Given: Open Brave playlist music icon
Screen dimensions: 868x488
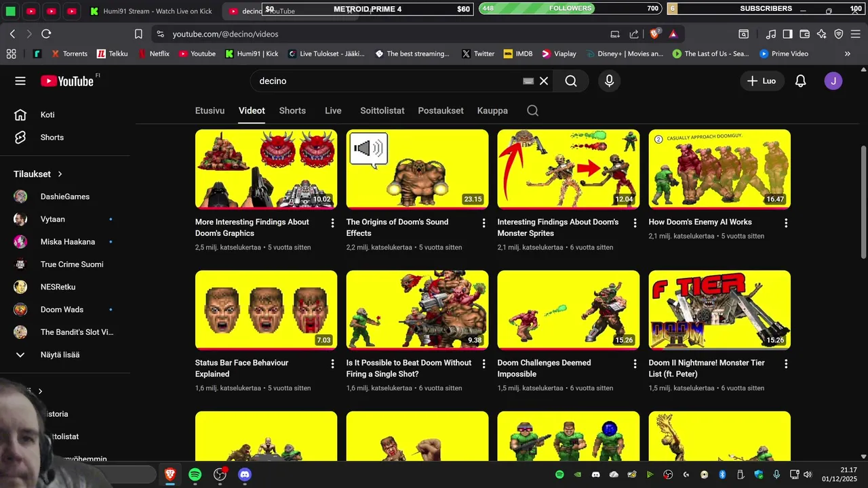Looking at the screenshot, I should coord(771,34).
